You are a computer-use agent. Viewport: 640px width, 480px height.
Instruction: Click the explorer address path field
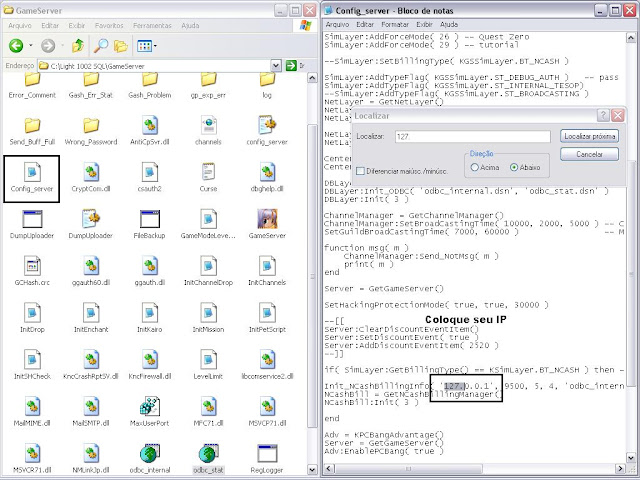154,66
